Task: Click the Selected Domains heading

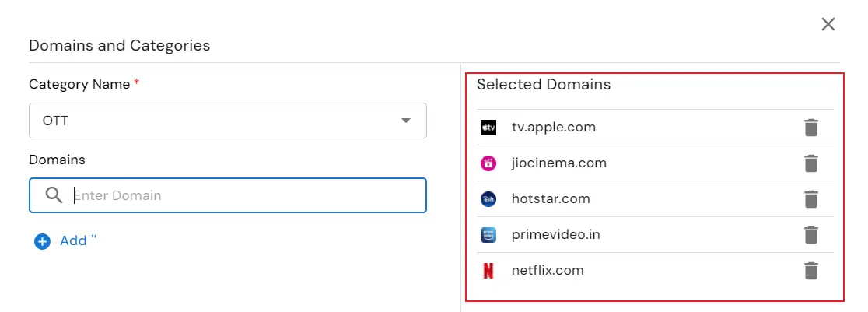Action: click(544, 84)
